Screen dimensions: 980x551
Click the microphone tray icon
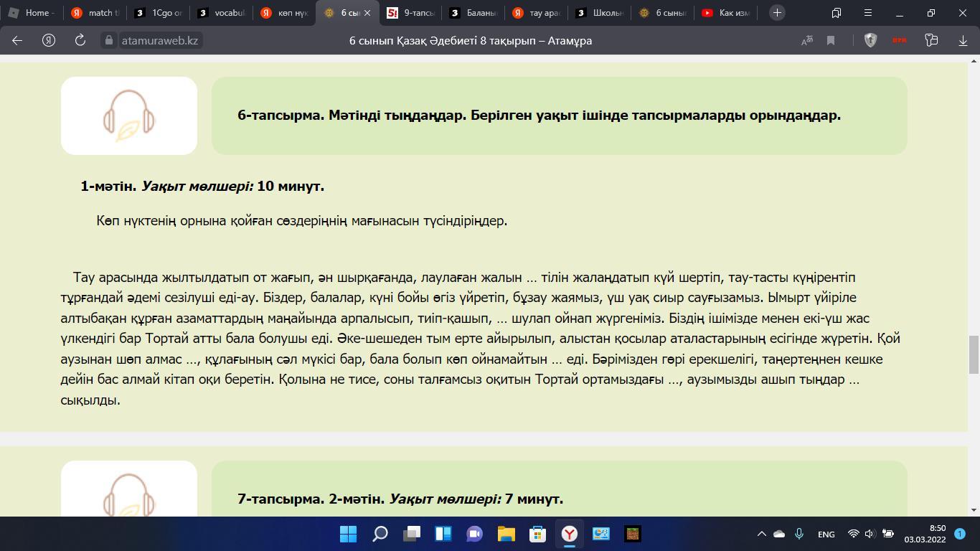click(798, 534)
